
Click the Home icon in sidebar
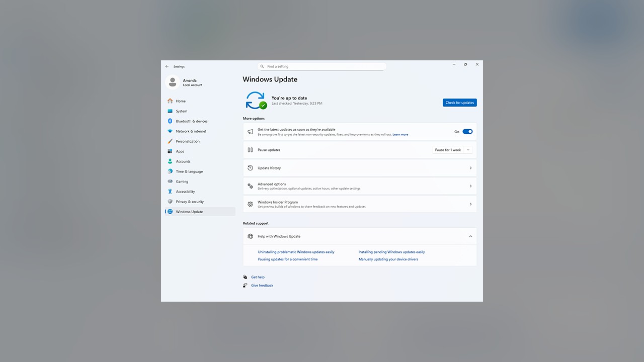pos(170,101)
